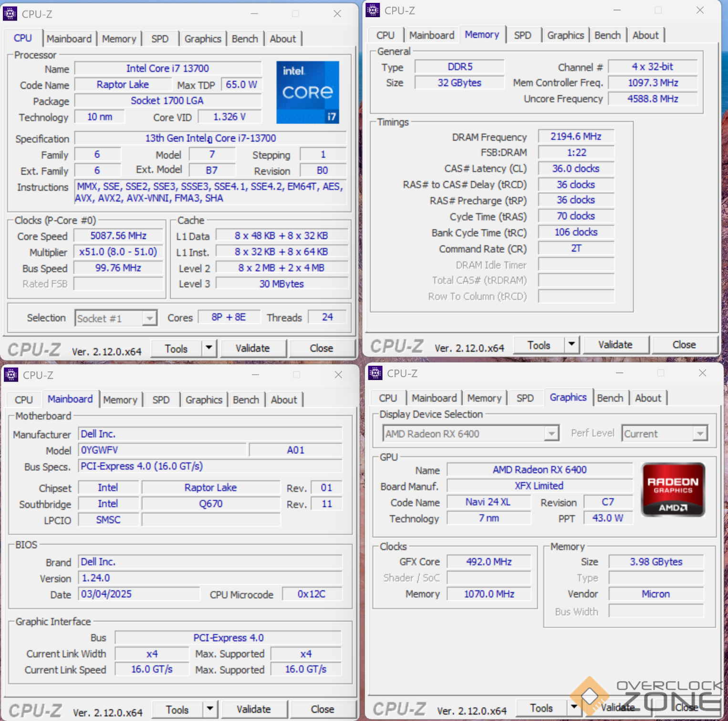Click the CPU-Z app icon in the Memory window title bar
Image resolution: width=728 pixels, height=721 pixels.
pyautogui.click(x=373, y=10)
